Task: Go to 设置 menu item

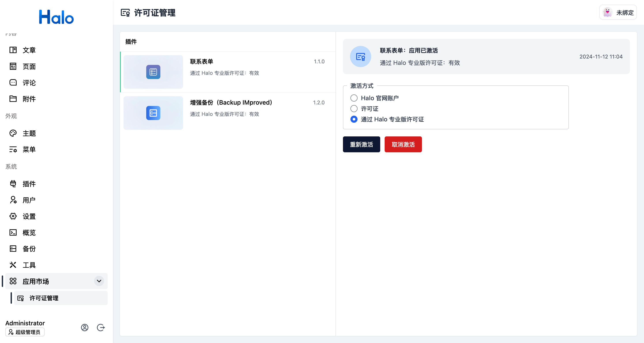Action: pyautogui.click(x=56, y=216)
